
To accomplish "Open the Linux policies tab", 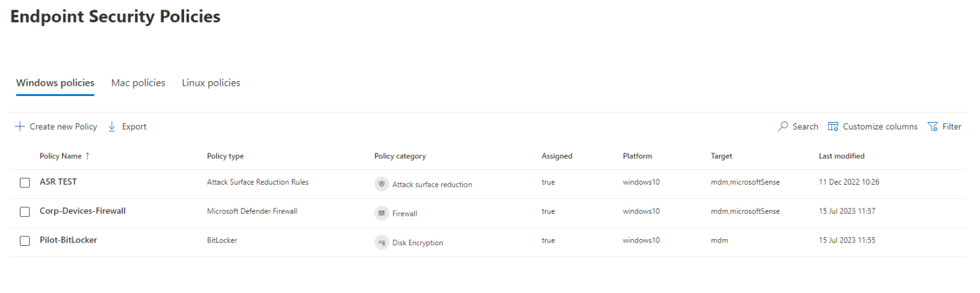I will point(211,83).
